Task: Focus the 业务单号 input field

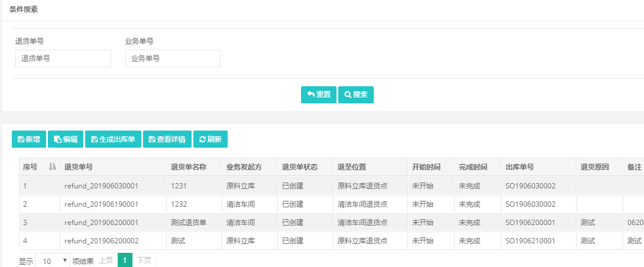Action: coord(173,58)
